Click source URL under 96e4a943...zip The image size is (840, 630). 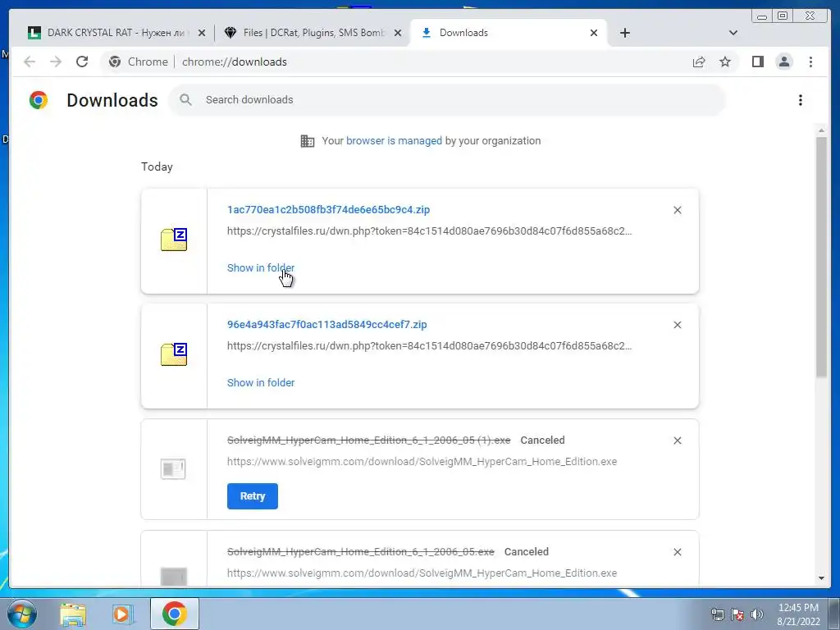430,345
